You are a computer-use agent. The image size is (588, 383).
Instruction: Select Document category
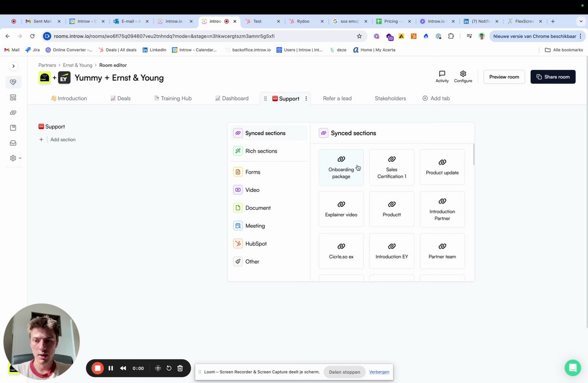pos(269,208)
